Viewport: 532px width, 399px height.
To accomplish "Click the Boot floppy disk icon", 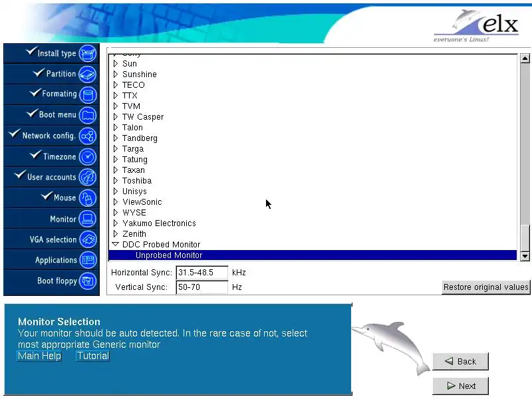I will 88,281.
